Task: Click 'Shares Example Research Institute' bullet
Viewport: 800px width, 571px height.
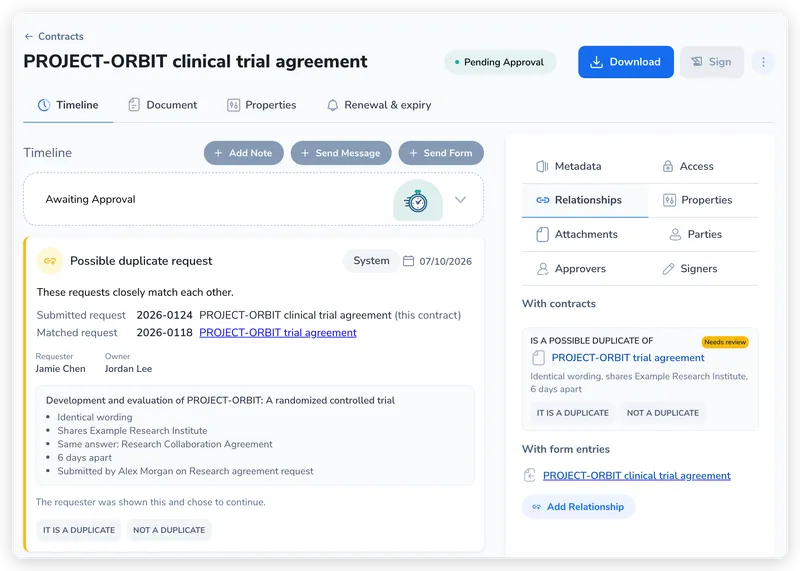Action: tap(132, 431)
